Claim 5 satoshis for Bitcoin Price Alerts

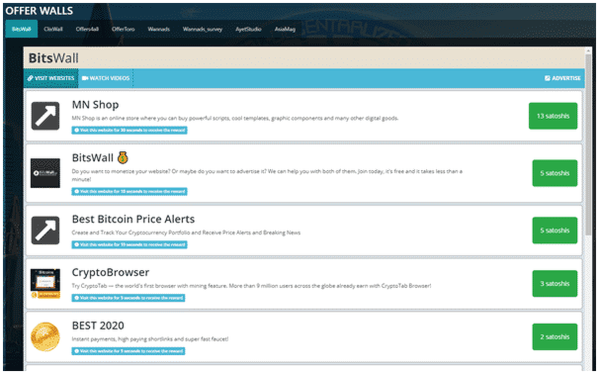pyautogui.click(x=555, y=230)
